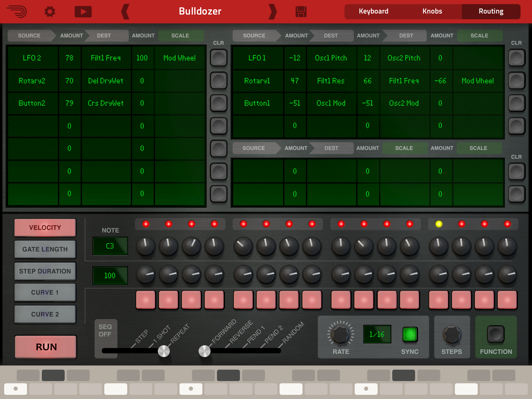Image resolution: width=532 pixels, height=399 pixels.
Task: Click first red step LED
Action: point(146,224)
